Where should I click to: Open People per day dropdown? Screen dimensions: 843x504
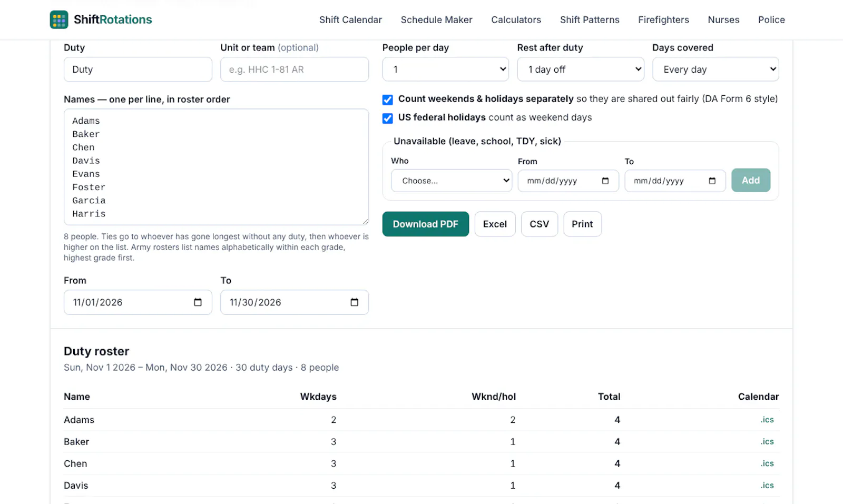point(446,69)
